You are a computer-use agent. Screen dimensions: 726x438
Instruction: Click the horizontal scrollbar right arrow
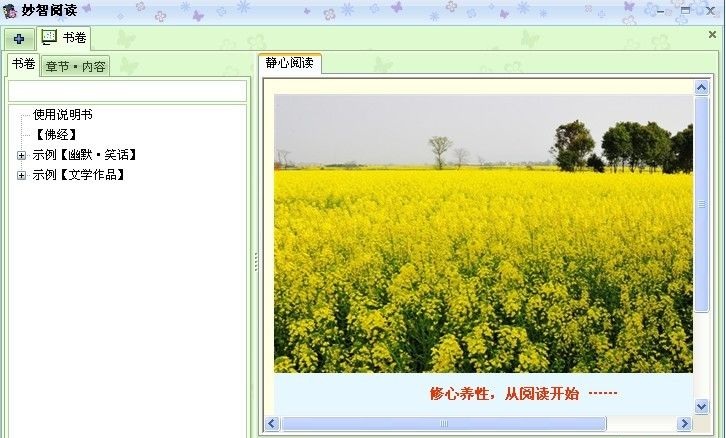684,423
